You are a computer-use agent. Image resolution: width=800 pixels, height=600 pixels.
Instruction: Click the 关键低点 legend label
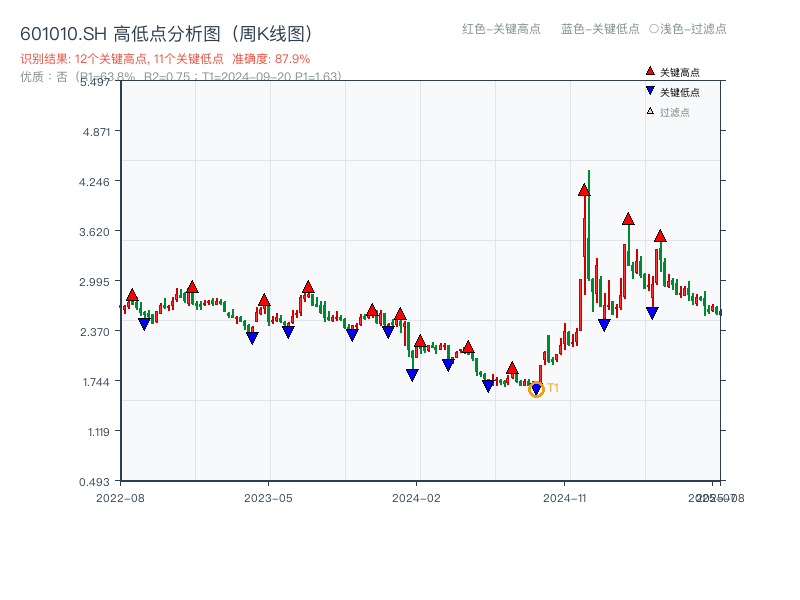(680, 92)
